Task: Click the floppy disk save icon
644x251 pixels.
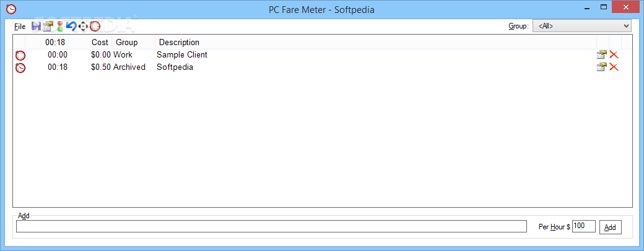Action: pyautogui.click(x=36, y=27)
